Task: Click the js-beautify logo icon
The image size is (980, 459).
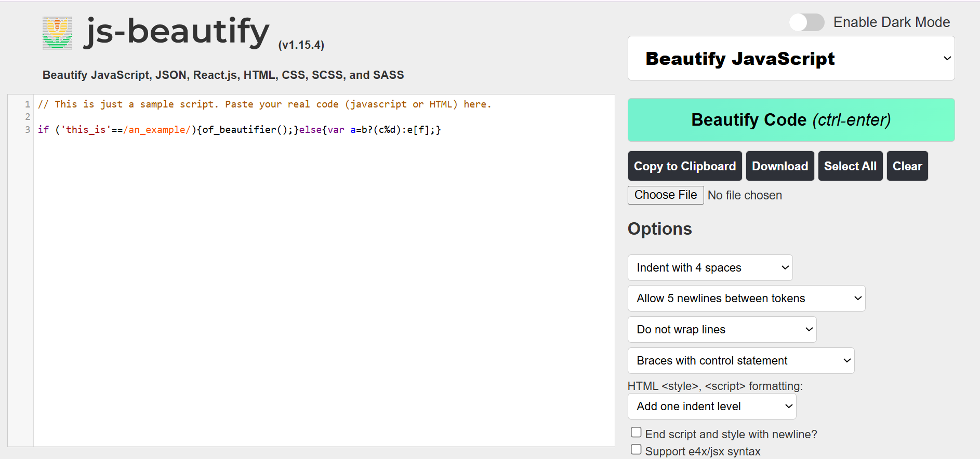Action: coord(57,33)
